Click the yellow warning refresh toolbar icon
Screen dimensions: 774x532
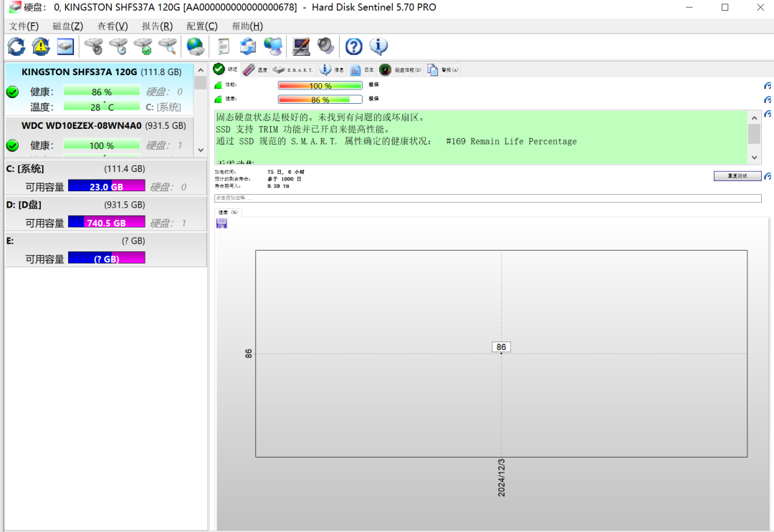click(40, 47)
